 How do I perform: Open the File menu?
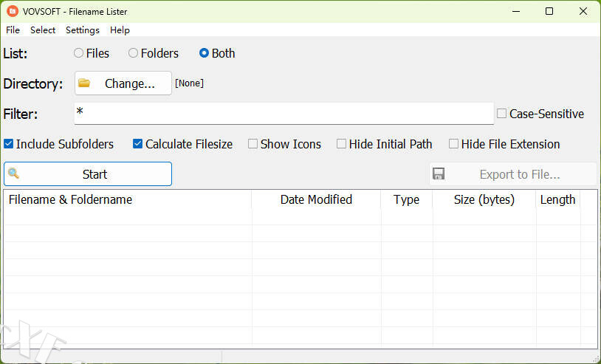pyautogui.click(x=13, y=30)
